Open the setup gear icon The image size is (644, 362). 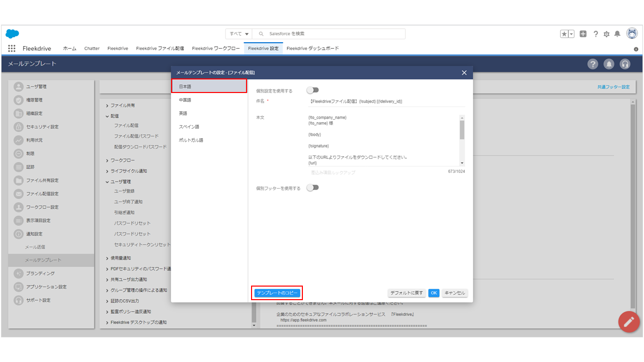(606, 34)
